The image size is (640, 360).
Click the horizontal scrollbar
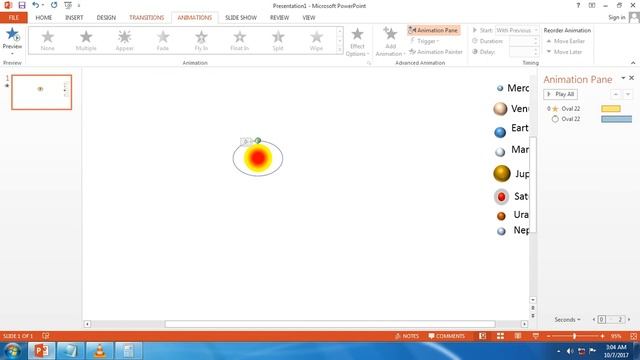[x=330, y=324]
